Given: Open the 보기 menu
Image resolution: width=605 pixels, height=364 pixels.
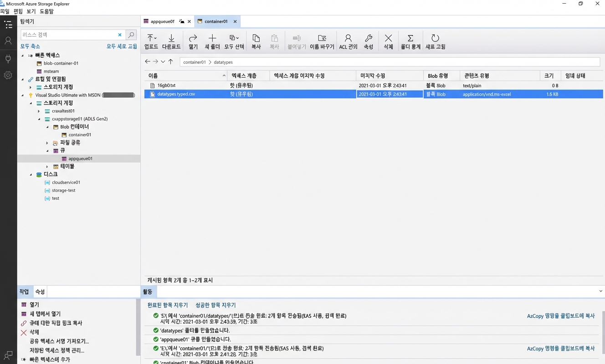Looking at the screenshot, I should (31, 11).
